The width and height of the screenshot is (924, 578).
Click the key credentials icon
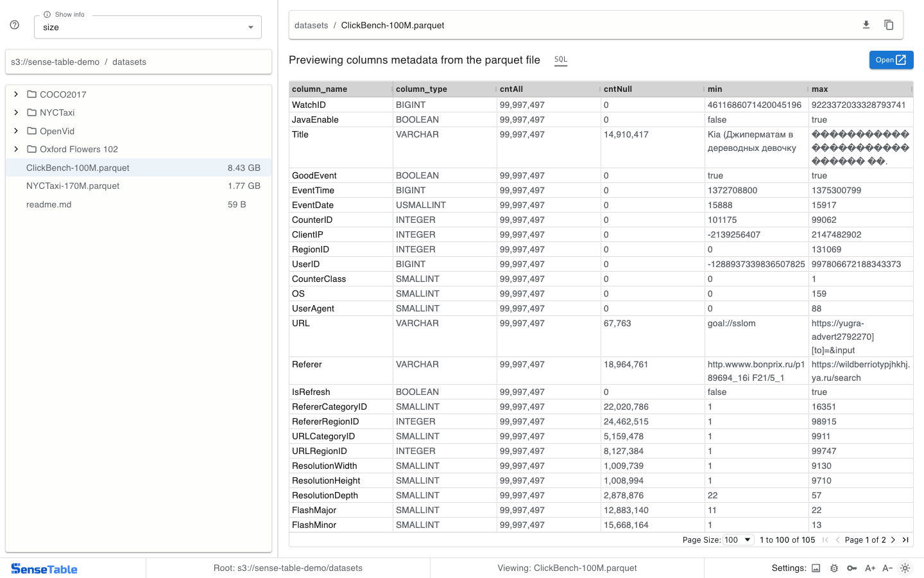click(852, 568)
